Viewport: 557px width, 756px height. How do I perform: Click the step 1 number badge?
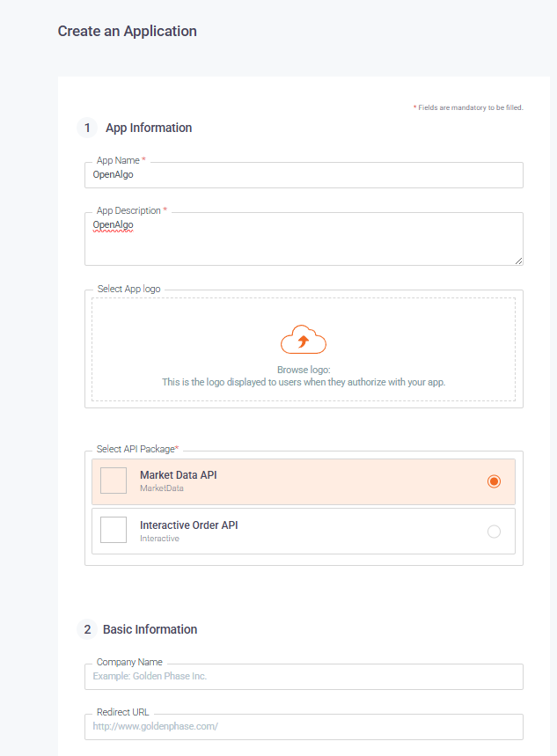(87, 128)
